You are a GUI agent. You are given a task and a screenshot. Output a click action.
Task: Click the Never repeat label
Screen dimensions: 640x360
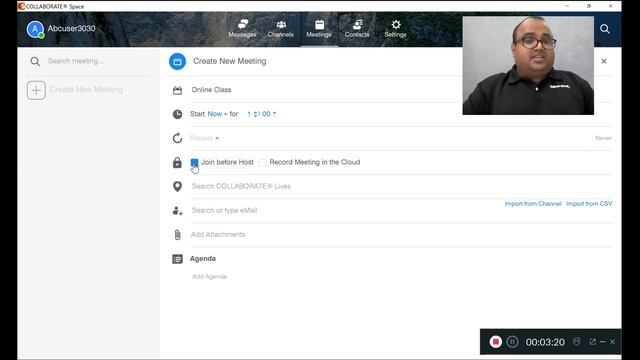click(x=603, y=138)
